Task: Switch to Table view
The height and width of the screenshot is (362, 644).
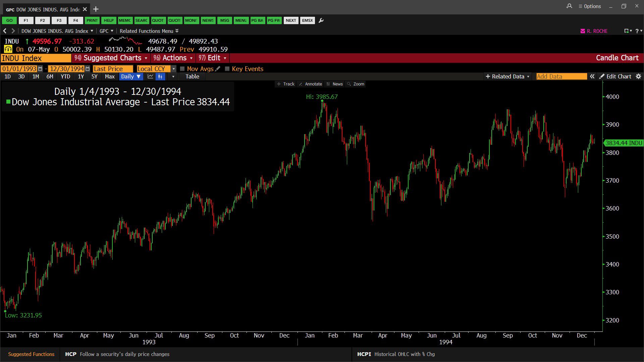Action: [x=193, y=76]
